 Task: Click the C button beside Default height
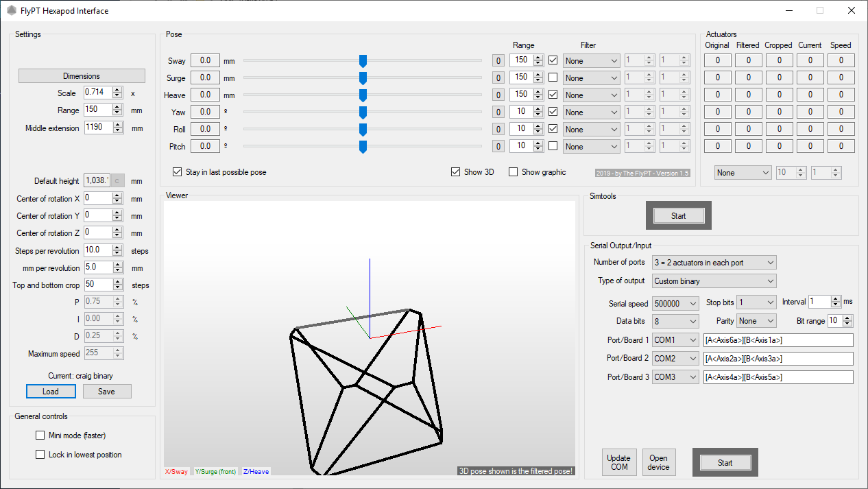click(118, 181)
